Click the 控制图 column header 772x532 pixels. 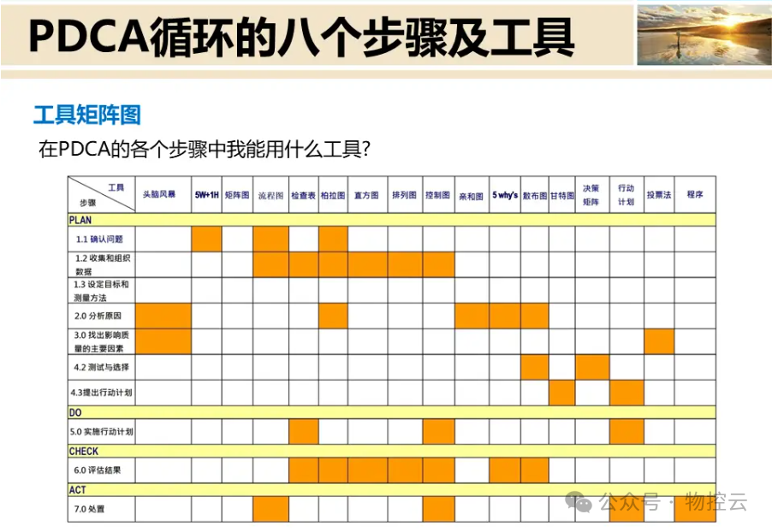438,195
